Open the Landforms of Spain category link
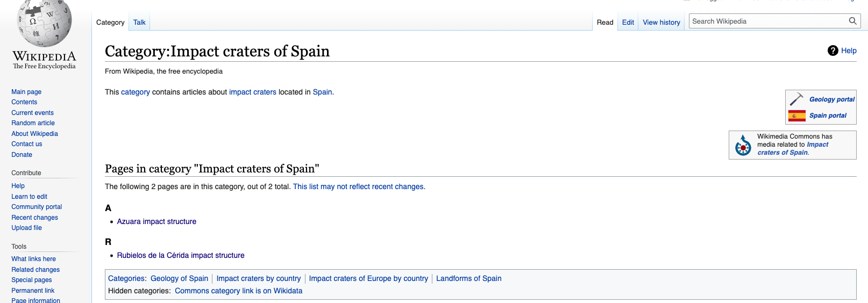 (x=468, y=278)
